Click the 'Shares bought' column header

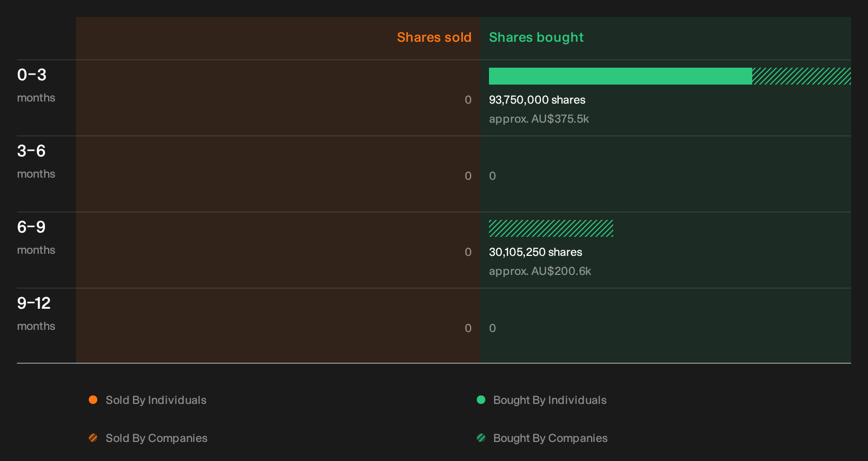point(536,38)
